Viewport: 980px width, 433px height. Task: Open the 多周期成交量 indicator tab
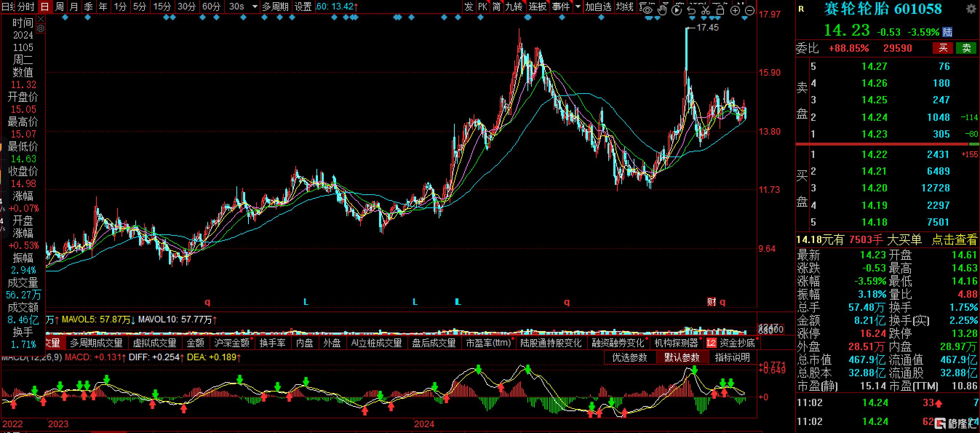[96, 343]
